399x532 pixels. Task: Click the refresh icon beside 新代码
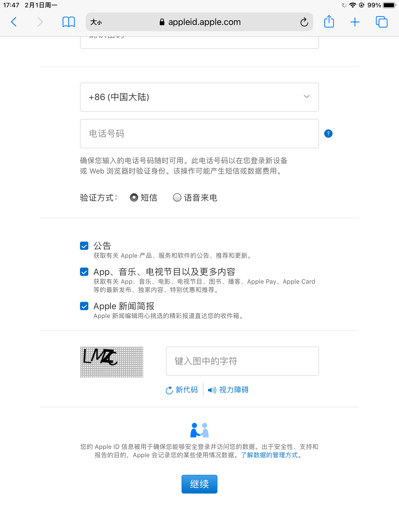(169, 390)
